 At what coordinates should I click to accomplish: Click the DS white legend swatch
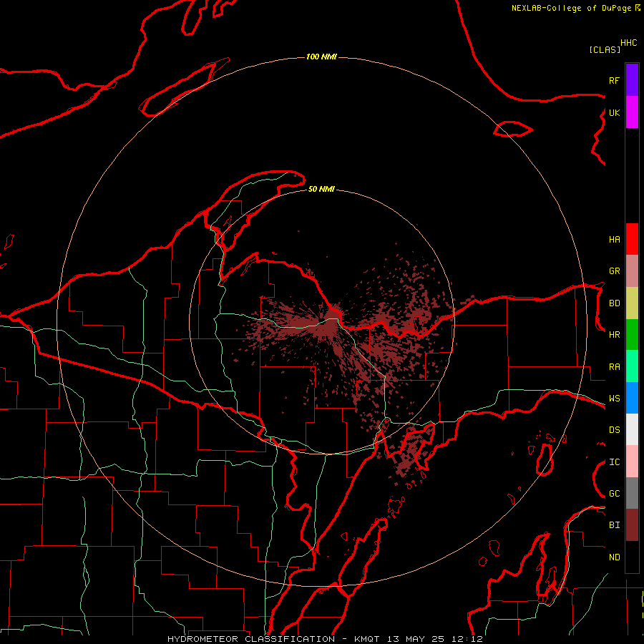click(632, 429)
